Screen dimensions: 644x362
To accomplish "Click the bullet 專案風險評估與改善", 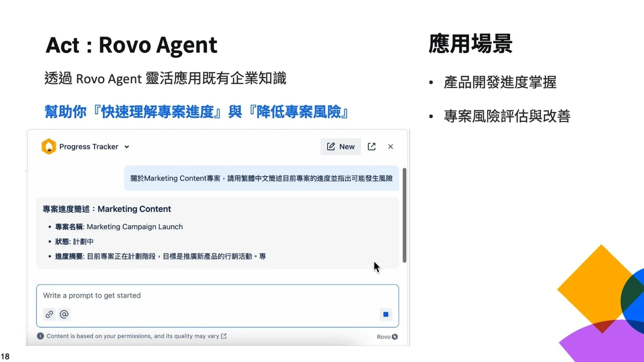I will point(507,116).
